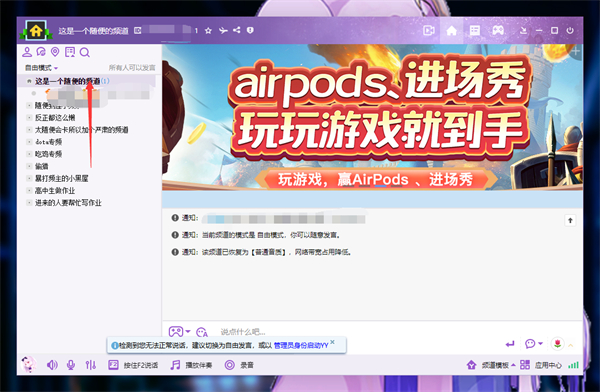Click 按住F2说话 push-to-talk button
The image size is (600, 392).
[133, 365]
